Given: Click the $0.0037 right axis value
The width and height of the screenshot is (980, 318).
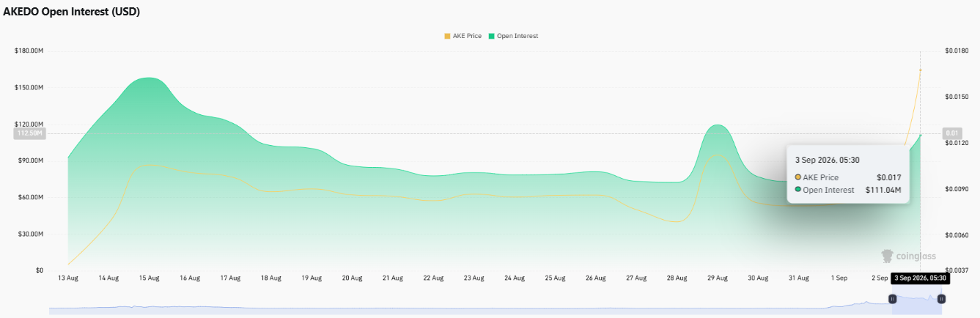Looking at the screenshot, I should pyautogui.click(x=957, y=270).
